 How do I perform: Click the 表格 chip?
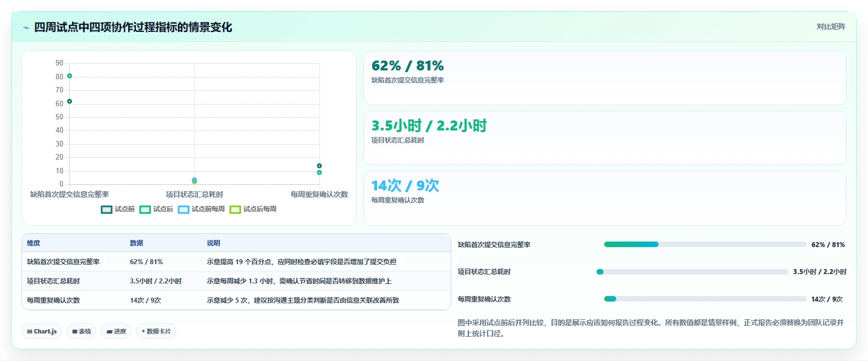[81, 331]
